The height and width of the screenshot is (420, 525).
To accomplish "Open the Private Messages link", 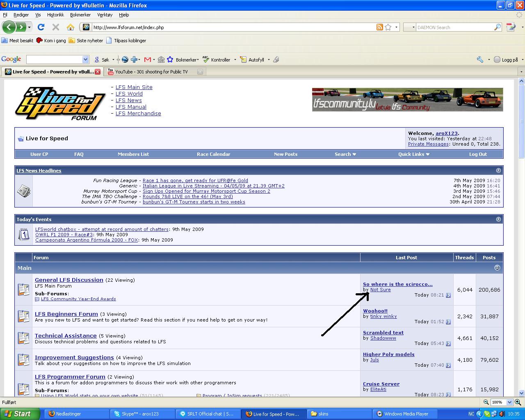I will (428, 144).
